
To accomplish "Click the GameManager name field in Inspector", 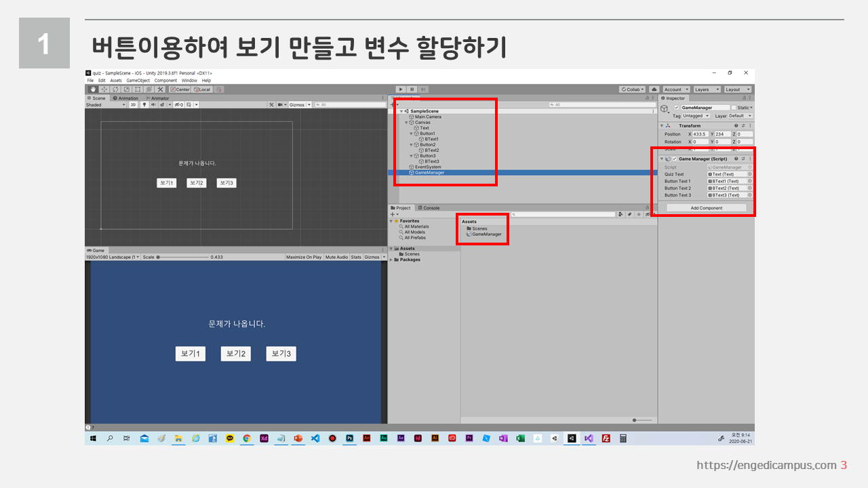I will (x=705, y=108).
